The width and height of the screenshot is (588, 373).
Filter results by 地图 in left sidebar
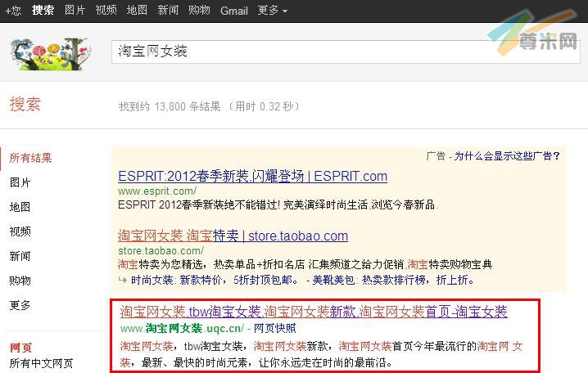tap(20, 207)
